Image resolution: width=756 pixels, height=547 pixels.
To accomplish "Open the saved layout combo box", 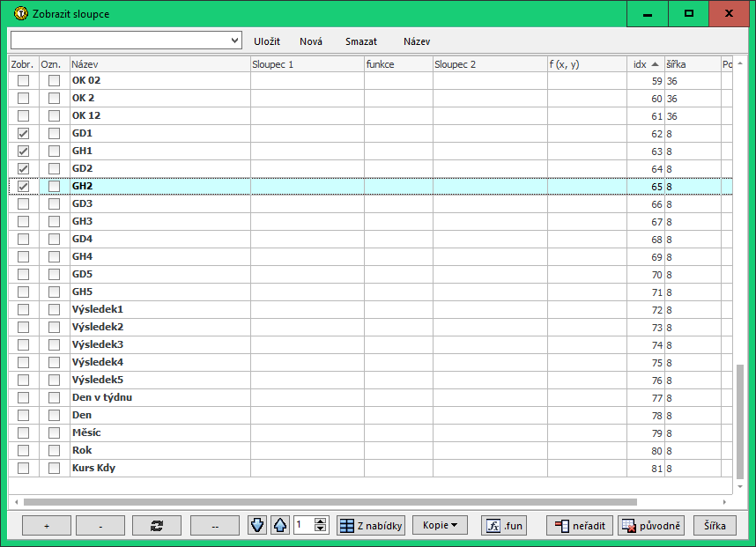I will (126, 41).
